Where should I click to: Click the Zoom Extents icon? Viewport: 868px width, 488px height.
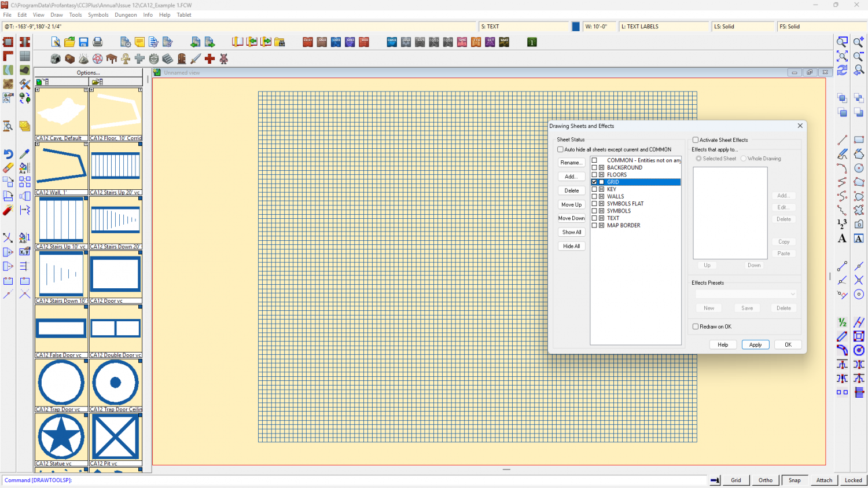842,56
